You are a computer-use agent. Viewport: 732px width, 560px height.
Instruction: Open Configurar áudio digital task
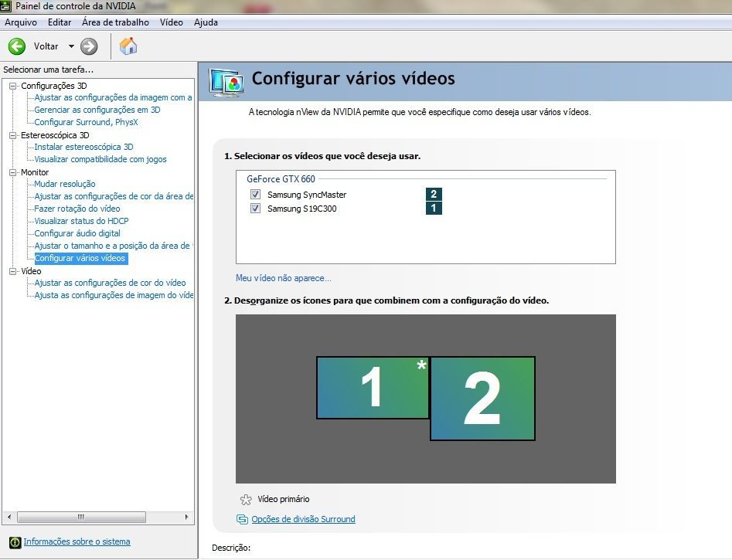(x=77, y=233)
